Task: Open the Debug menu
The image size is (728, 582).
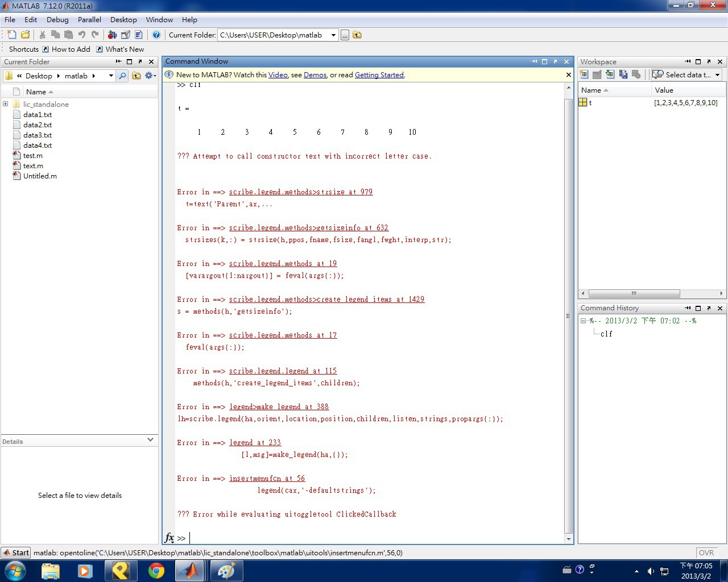Action: coord(57,19)
